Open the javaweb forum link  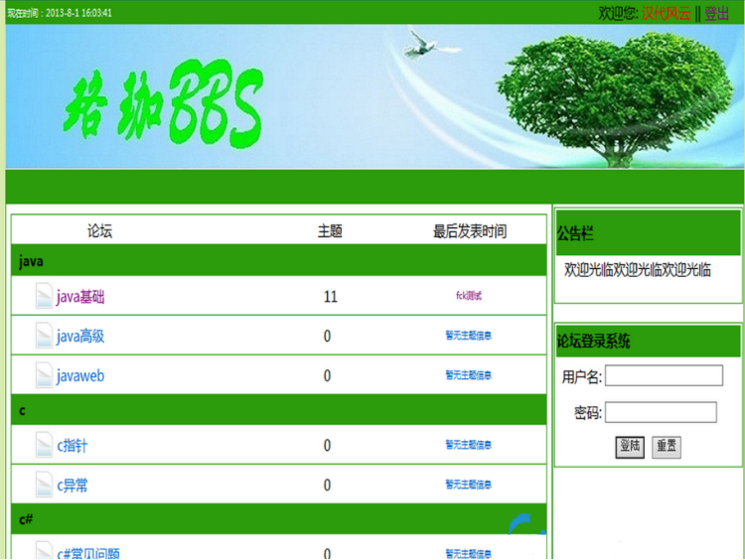tap(80, 375)
